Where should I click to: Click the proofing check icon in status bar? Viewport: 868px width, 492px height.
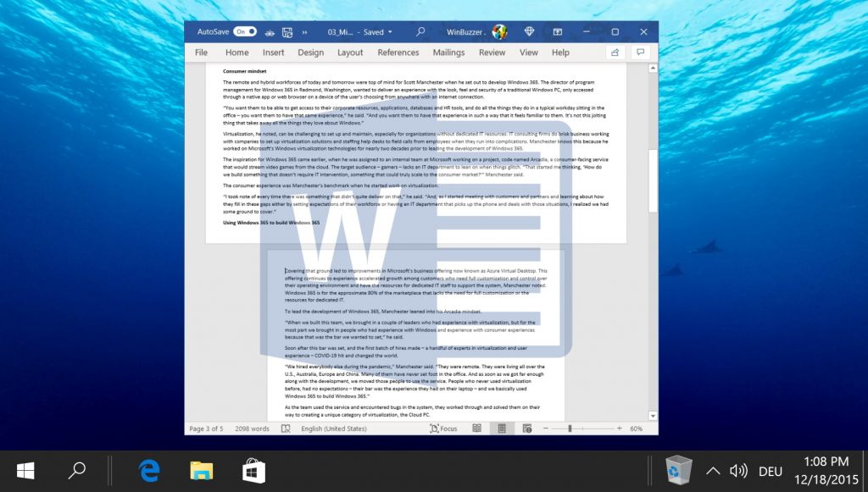tap(286, 428)
